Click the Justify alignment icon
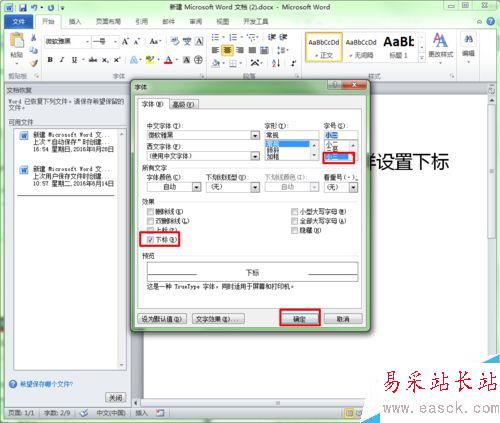Image resolution: width=500 pixels, height=423 pixels. 252,50
